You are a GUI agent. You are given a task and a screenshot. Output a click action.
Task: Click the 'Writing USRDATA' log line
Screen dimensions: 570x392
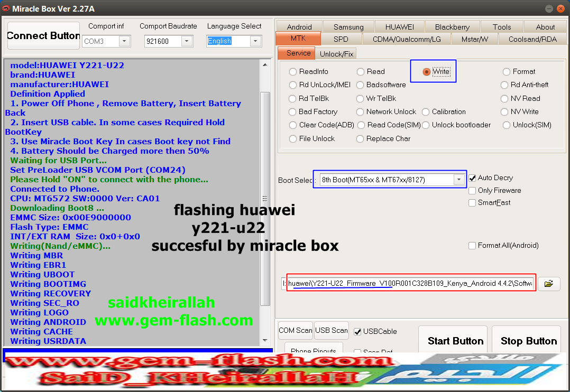[x=48, y=341]
